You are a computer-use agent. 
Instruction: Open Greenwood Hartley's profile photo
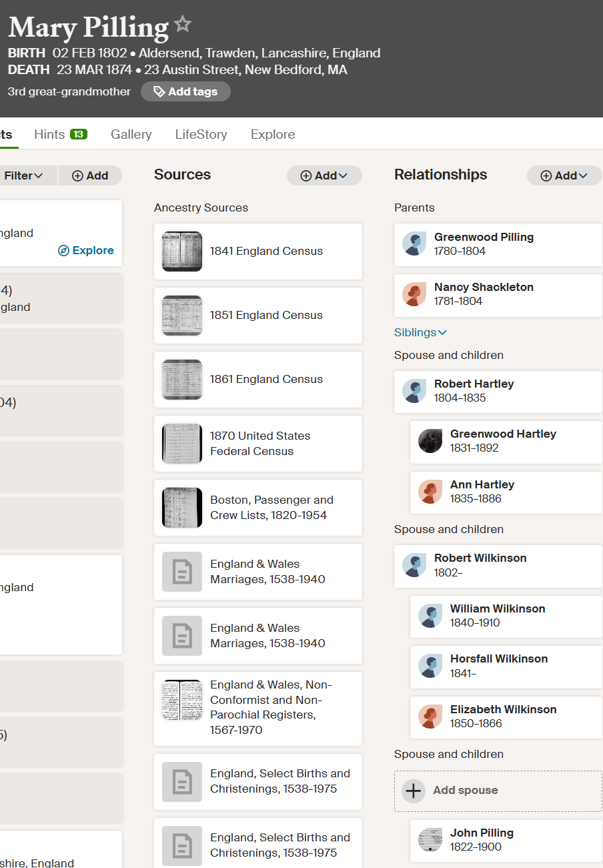(430, 441)
